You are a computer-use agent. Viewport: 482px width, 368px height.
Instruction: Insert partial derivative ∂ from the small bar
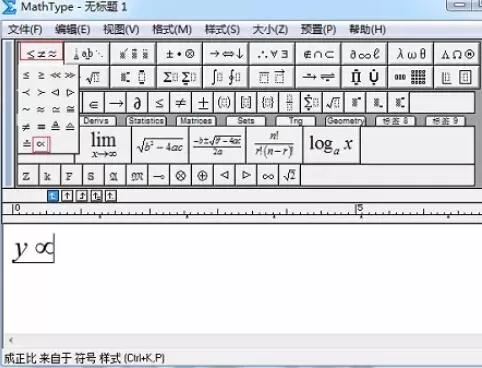(x=137, y=103)
